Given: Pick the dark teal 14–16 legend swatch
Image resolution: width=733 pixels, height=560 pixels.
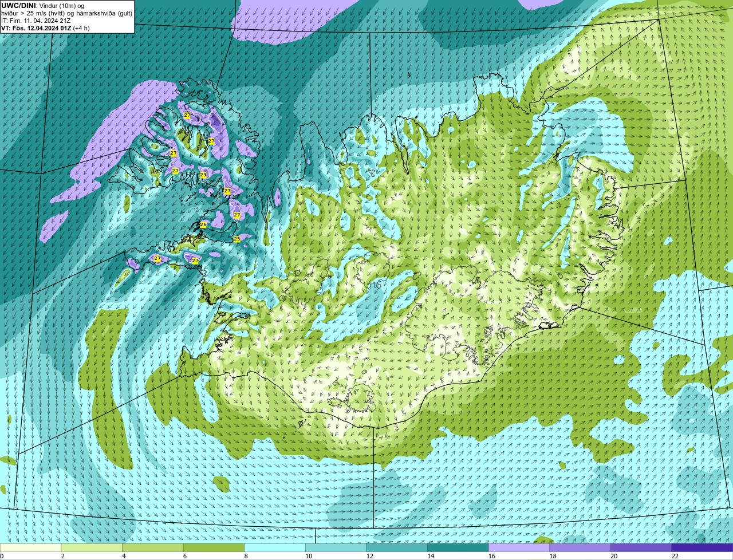Looking at the screenshot, I should [x=458, y=547].
